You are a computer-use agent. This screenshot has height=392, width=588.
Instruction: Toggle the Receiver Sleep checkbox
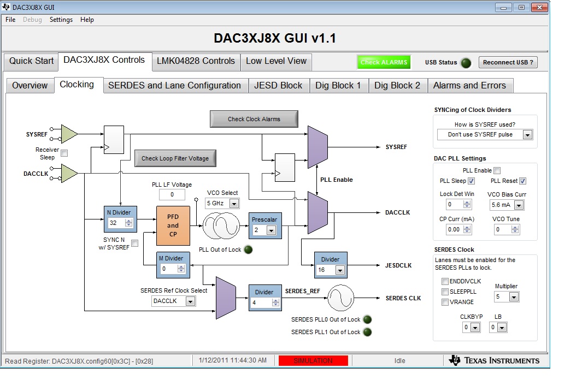click(64, 153)
